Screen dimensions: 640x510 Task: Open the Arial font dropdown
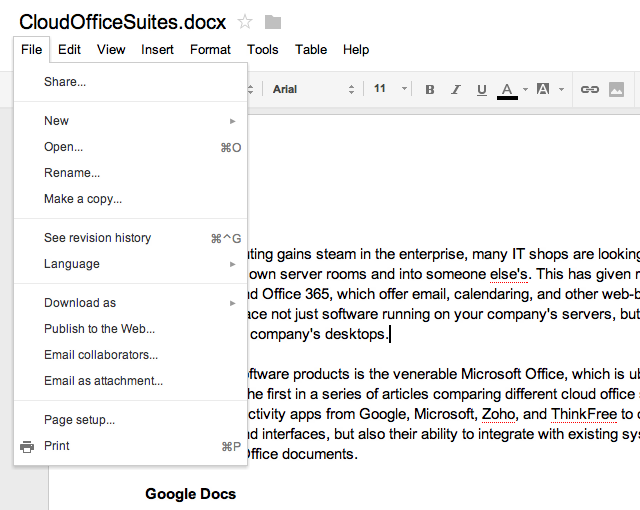(x=313, y=89)
